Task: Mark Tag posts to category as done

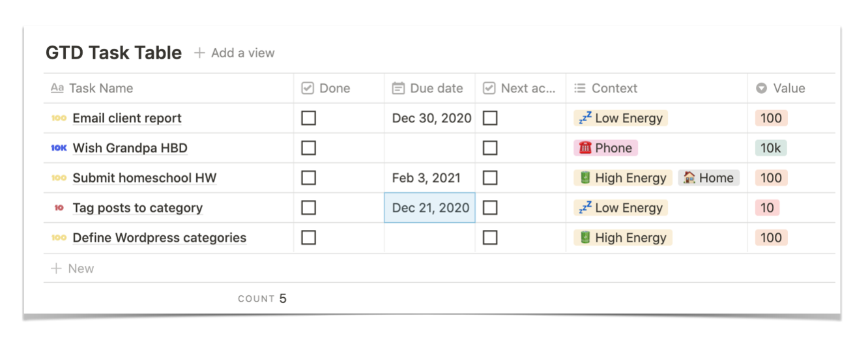Action: pyautogui.click(x=309, y=208)
